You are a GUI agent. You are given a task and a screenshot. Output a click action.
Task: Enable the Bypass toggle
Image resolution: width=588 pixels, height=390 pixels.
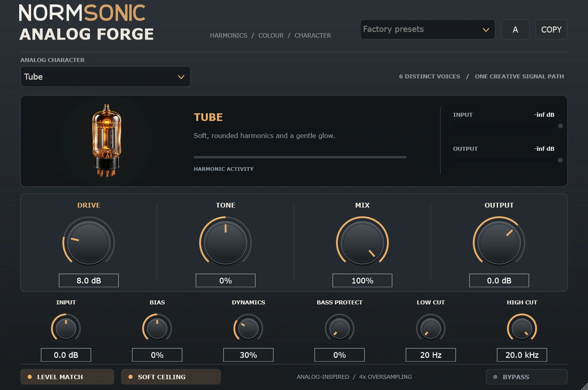click(527, 377)
